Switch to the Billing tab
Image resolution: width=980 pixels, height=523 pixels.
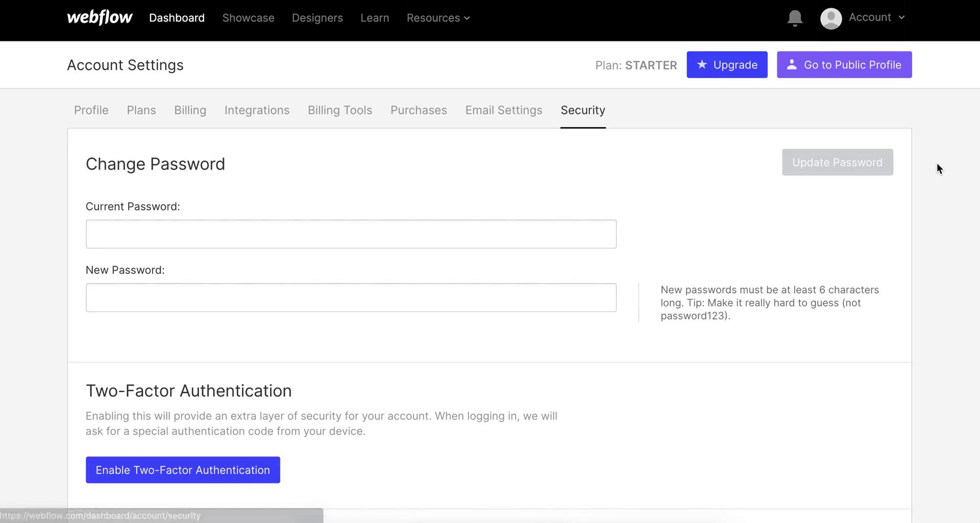click(x=190, y=110)
